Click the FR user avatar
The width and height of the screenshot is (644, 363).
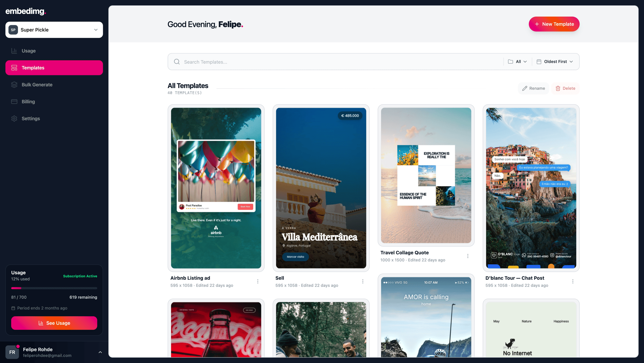click(x=12, y=352)
